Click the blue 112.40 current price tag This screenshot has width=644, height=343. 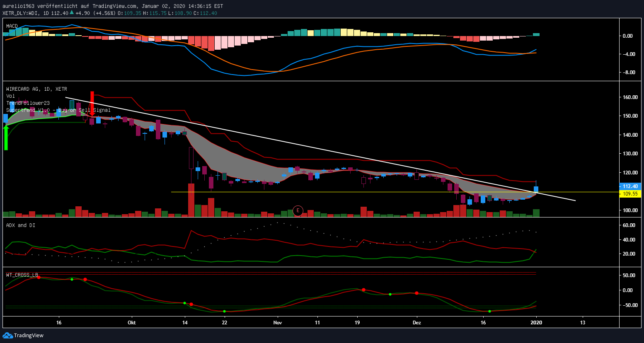click(630, 186)
